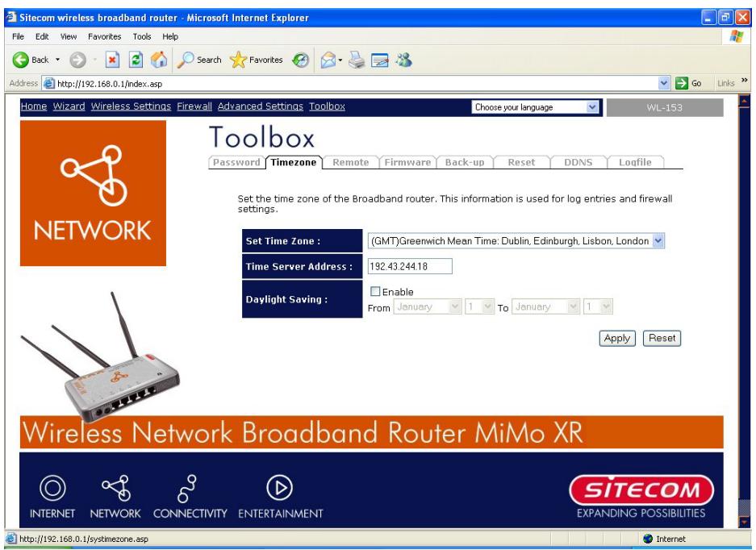Open the Back button history dropdown arrow
756x550 pixels.
tap(58, 60)
